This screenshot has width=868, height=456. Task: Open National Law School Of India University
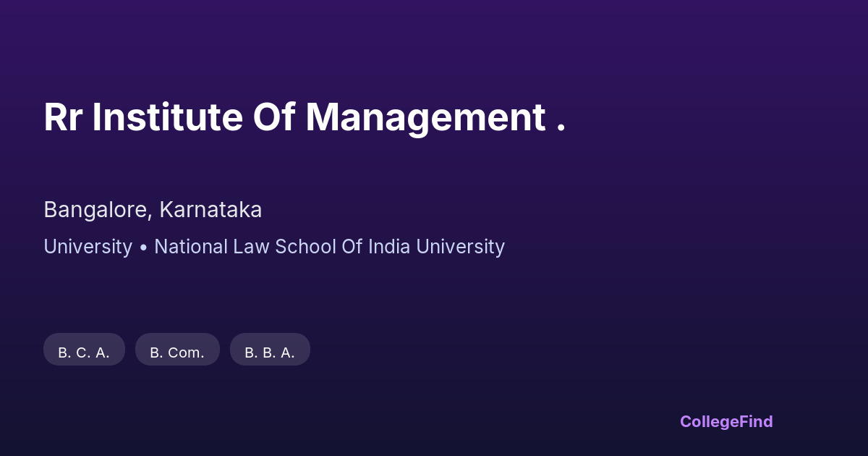click(329, 247)
